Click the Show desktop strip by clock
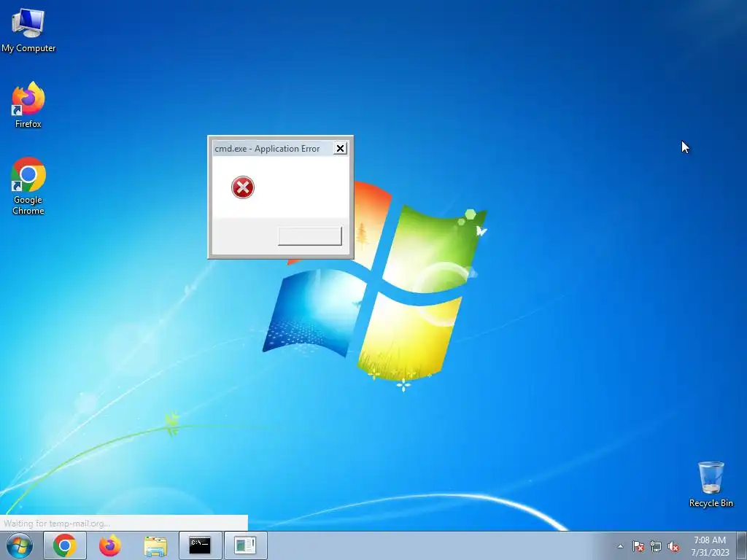This screenshot has height=560, width=747. pos(743,545)
